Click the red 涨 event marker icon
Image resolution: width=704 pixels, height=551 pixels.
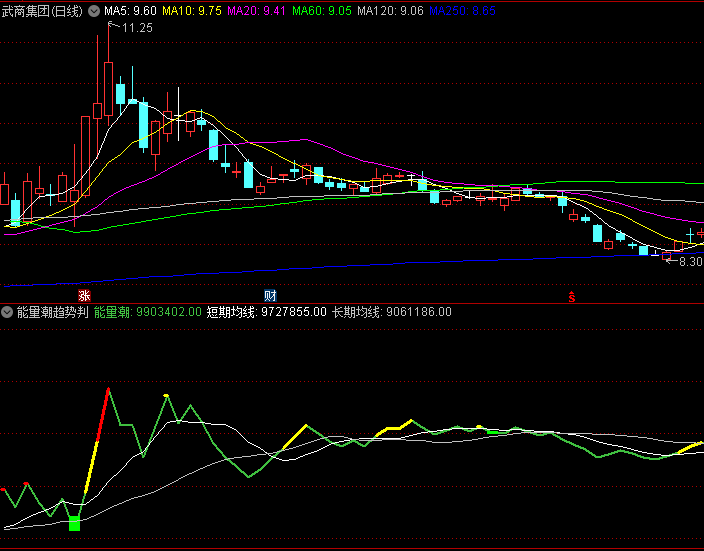(85, 295)
